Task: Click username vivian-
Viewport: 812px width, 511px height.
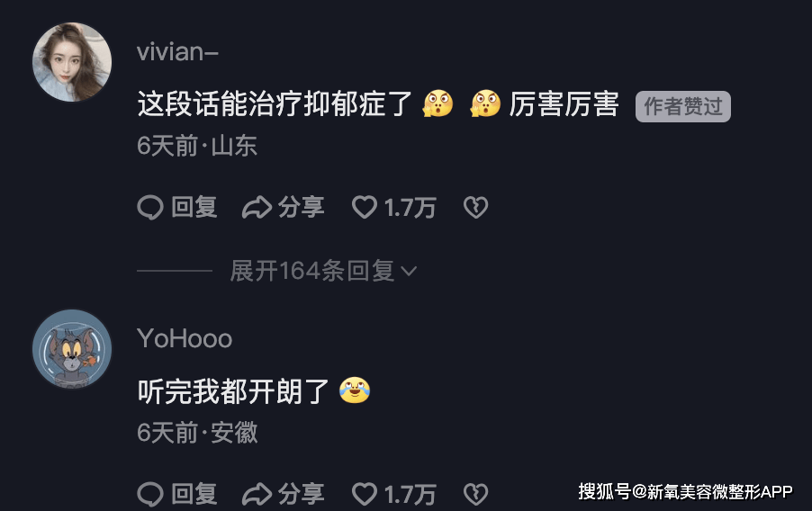Action: pos(177,52)
